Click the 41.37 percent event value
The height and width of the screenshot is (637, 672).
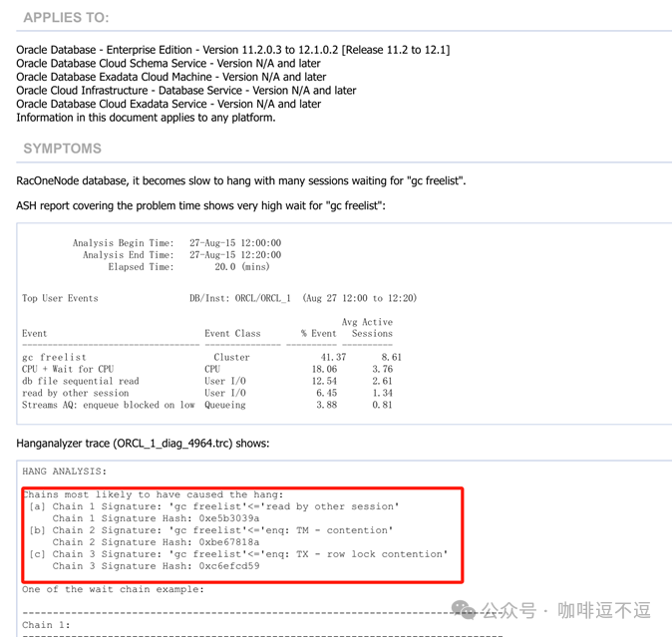[x=333, y=357]
